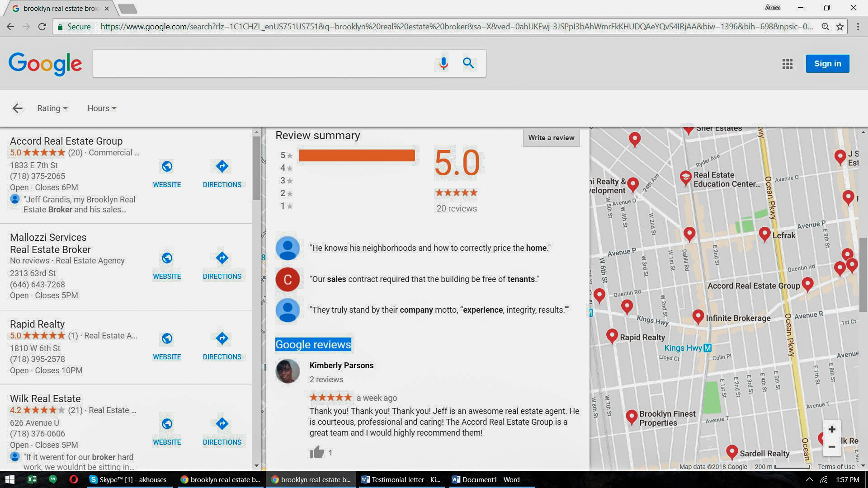
Task: Click the Anna profile button in Chrome
Action: [773, 7]
